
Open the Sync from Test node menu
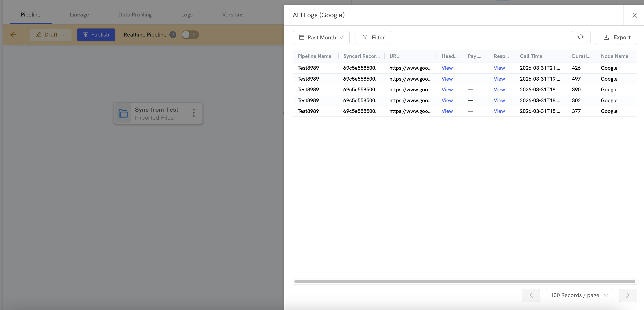point(193,113)
